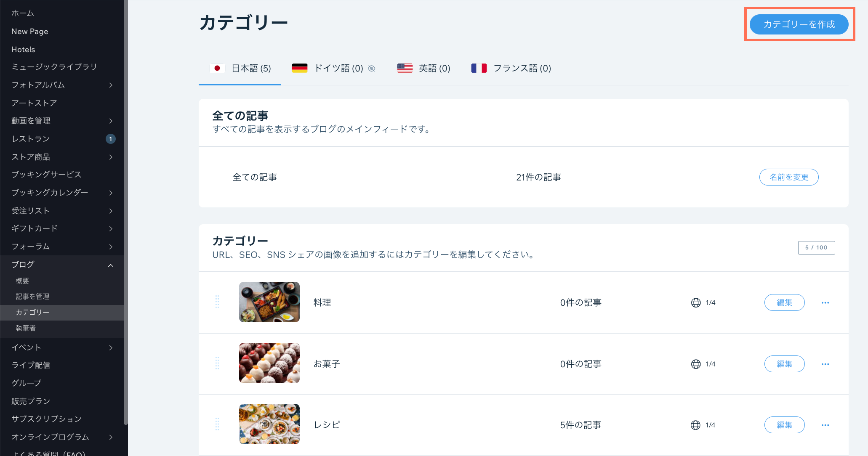Screen dimensions: 868x456
Task: Select 記事を管理 in the sidebar
Action: [x=32, y=296]
